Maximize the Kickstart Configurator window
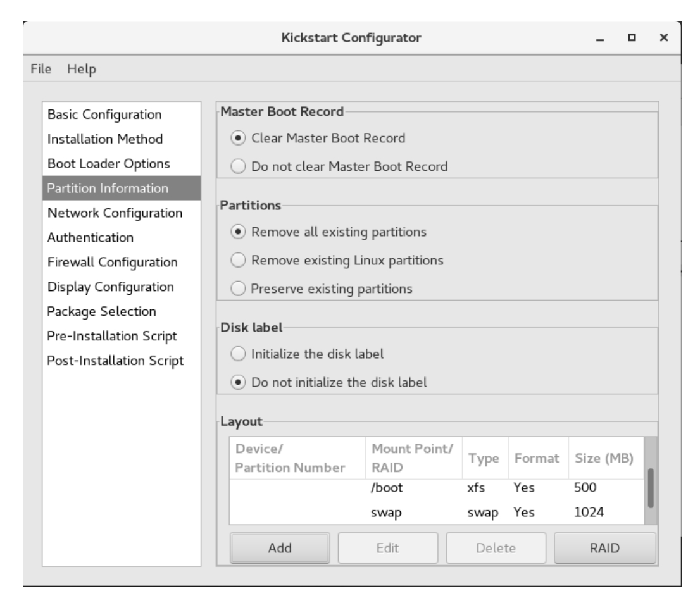The height and width of the screenshot is (603, 700). click(x=630, y=39)
